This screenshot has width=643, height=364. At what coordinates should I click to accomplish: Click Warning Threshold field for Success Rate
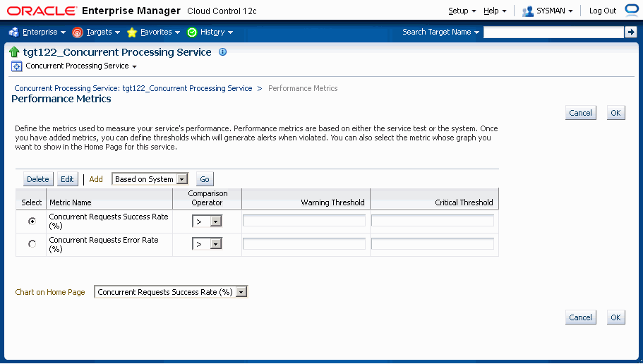304,221
